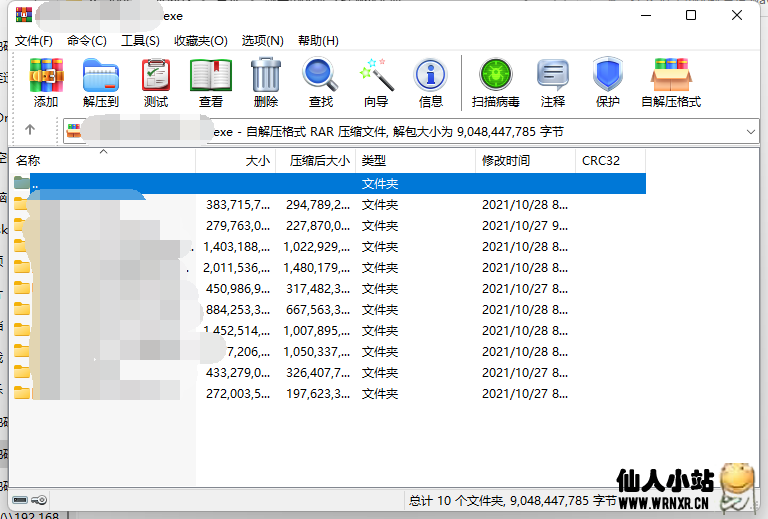
Task: Maximize the WinRAR window
Action: coord(691,16)
